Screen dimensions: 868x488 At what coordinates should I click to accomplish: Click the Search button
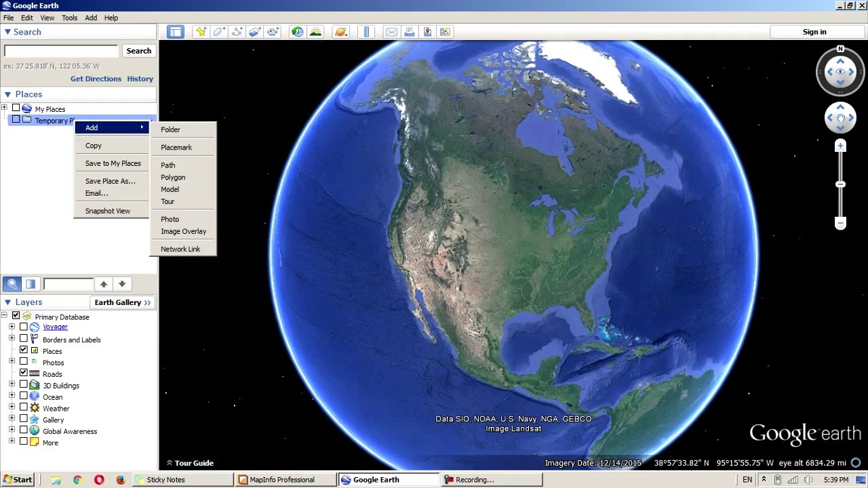(x=138, y=51)
